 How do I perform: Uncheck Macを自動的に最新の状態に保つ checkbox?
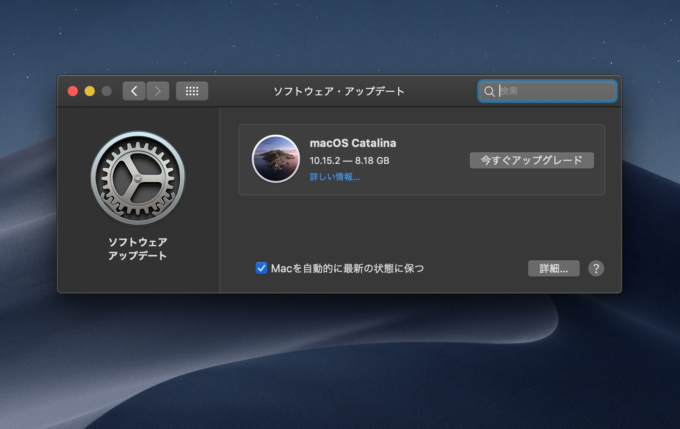261,268
